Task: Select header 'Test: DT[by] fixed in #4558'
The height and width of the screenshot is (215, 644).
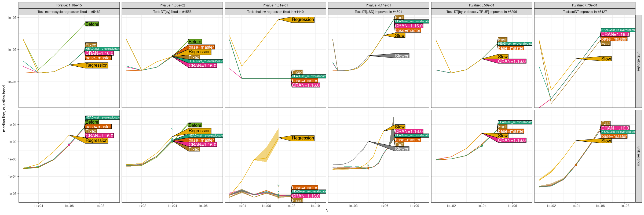Action: click(172, 12)
